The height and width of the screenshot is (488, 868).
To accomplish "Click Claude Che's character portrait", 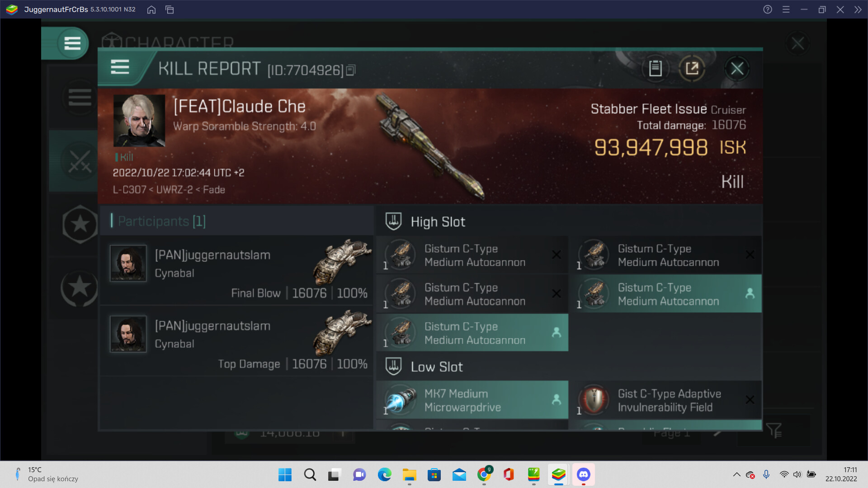I will pos(139,121).
